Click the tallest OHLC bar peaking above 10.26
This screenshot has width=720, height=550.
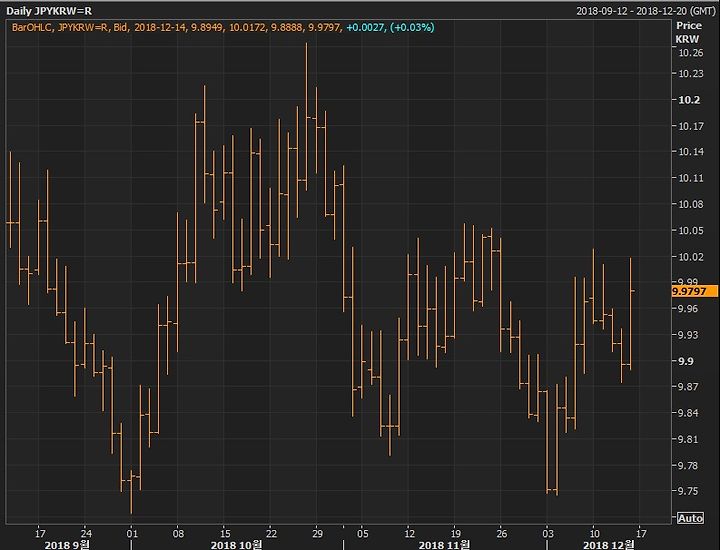coord(307,117)
